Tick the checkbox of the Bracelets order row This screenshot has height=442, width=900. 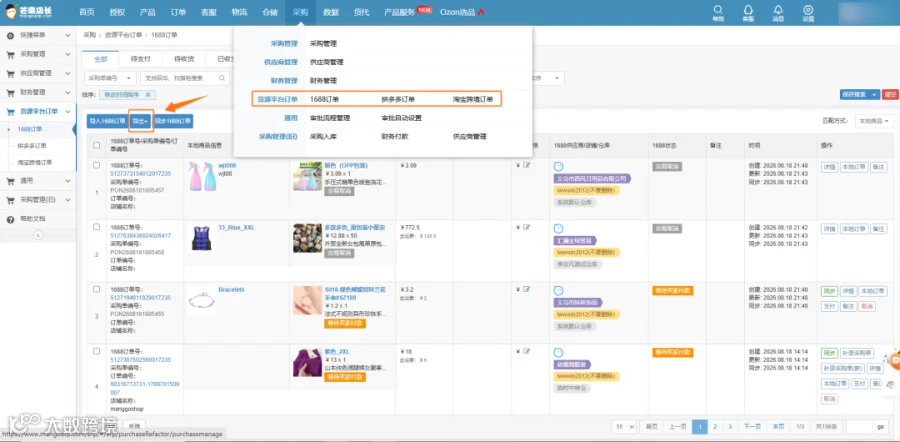(96, 289)
